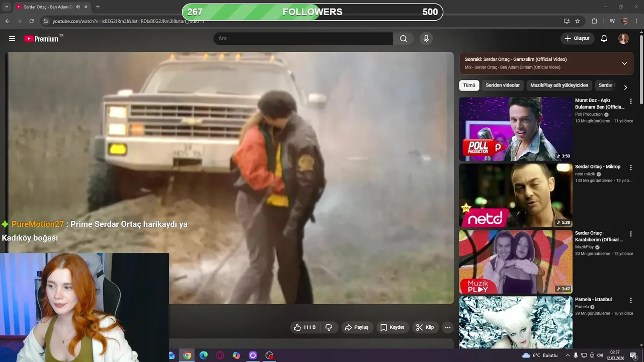Open Opera browser from taskbar

(220, 355)
